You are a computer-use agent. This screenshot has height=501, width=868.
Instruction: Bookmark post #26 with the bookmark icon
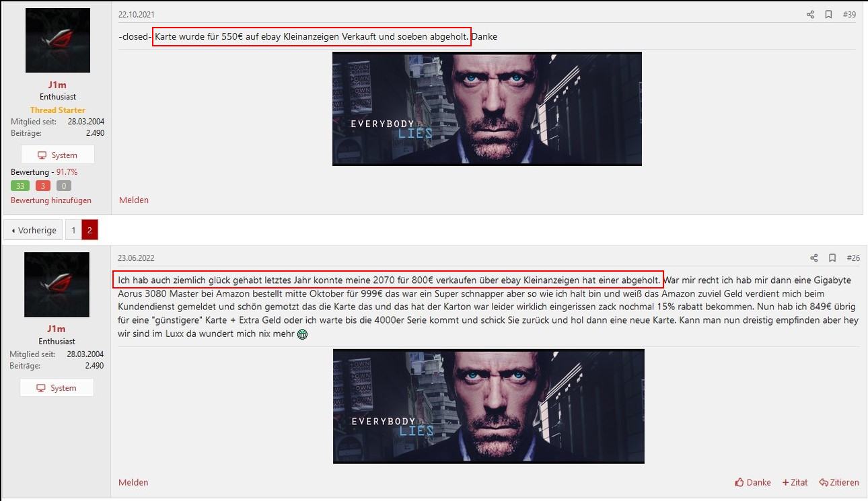tap(832, 258)
